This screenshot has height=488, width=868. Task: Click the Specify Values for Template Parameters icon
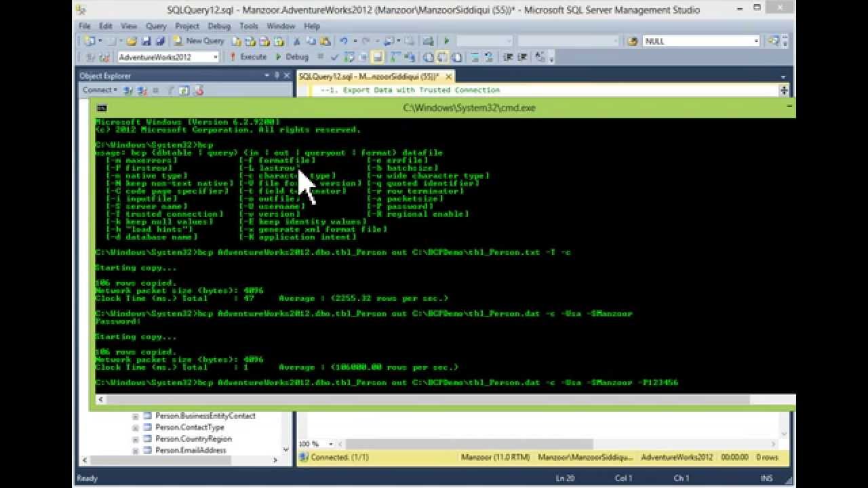click(x=540, y=57)
